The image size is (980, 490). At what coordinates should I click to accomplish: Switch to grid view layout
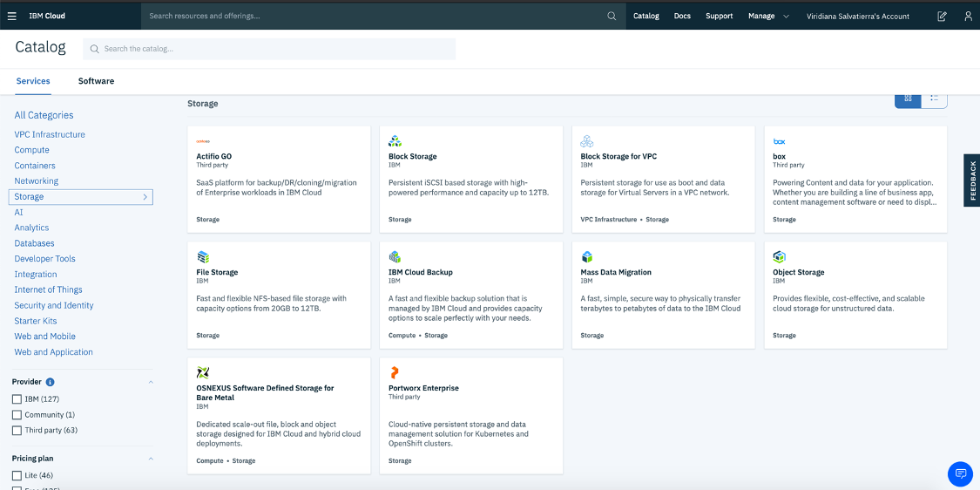pyautogui.click(x=908, y=99)
